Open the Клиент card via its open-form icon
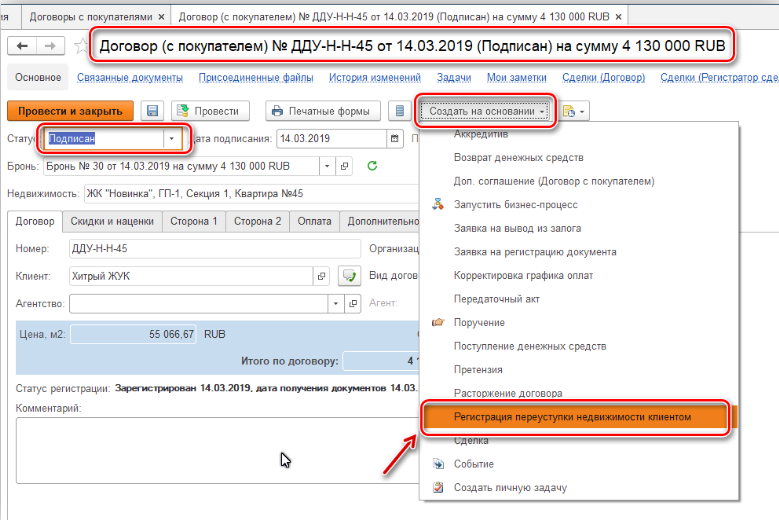Image resolution: width=779 pixels, height=520 pixels. click(x=322, y=276)
